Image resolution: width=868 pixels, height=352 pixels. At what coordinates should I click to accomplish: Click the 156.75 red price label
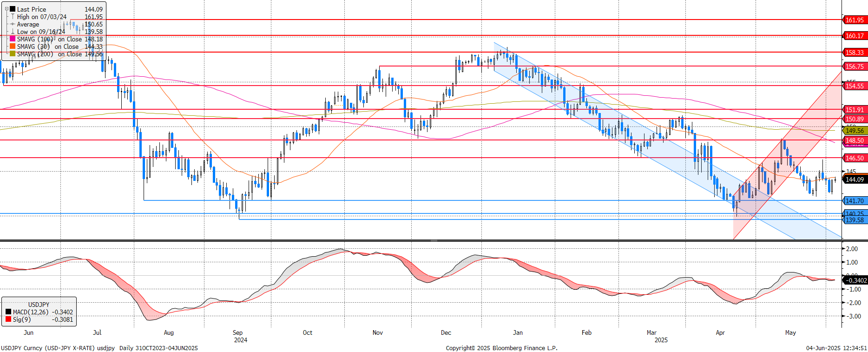(855, 66)
